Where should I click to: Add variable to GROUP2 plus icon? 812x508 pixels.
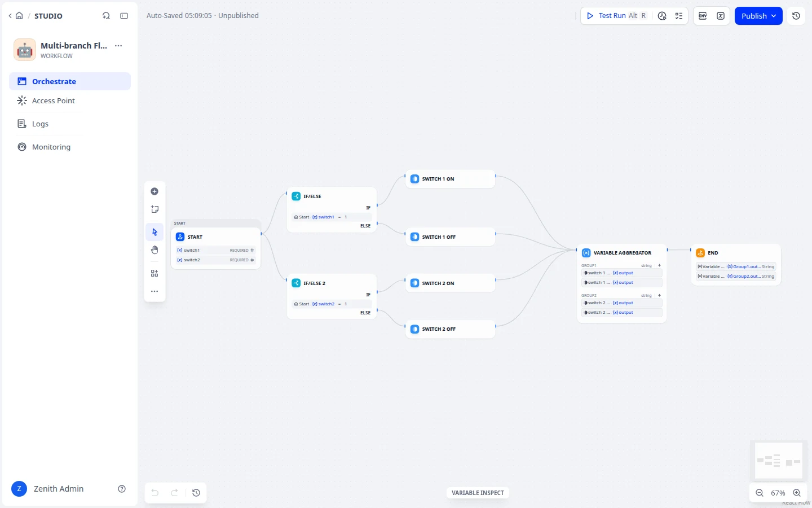[659, 295]
